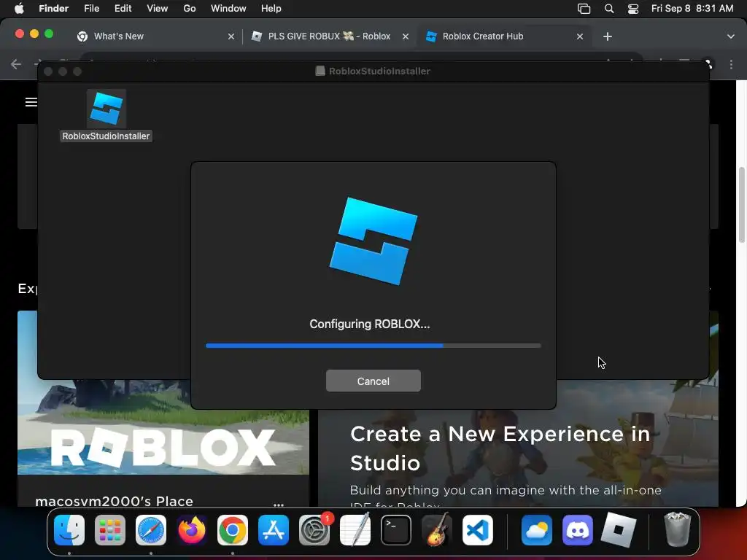Open Finder from the Dock
The width and height of the screenshot is (747, 560).
(69, 530)
